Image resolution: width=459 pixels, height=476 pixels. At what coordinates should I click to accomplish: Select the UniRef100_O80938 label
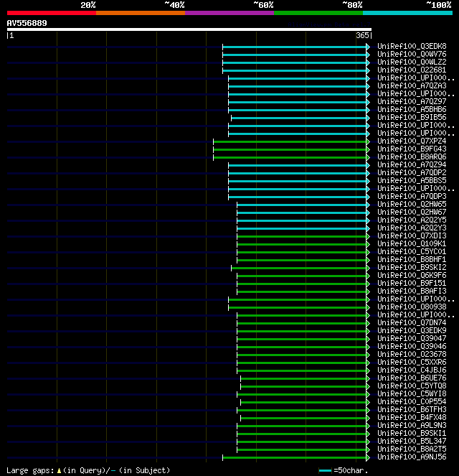pyautogui.click(x=412, y=307)
